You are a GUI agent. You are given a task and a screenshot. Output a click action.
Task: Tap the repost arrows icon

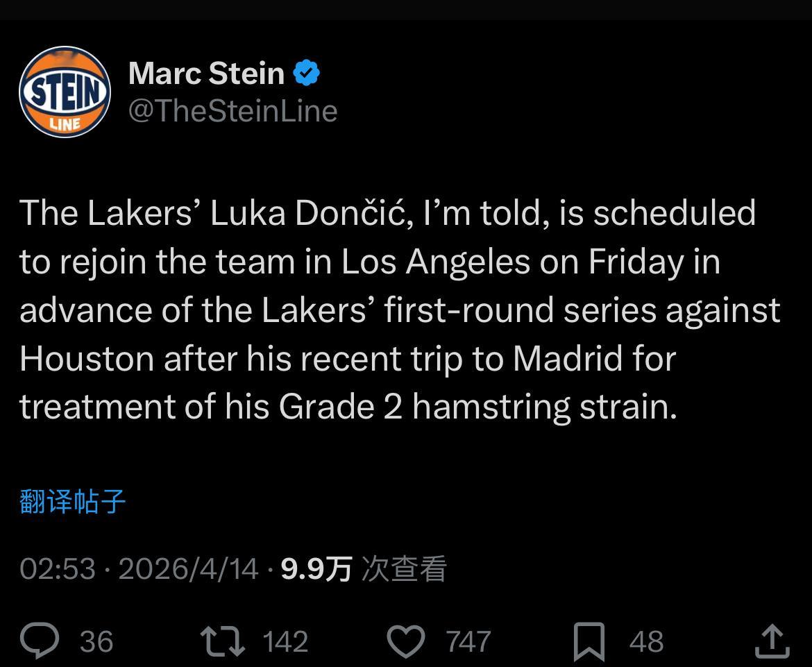[222, 641]
